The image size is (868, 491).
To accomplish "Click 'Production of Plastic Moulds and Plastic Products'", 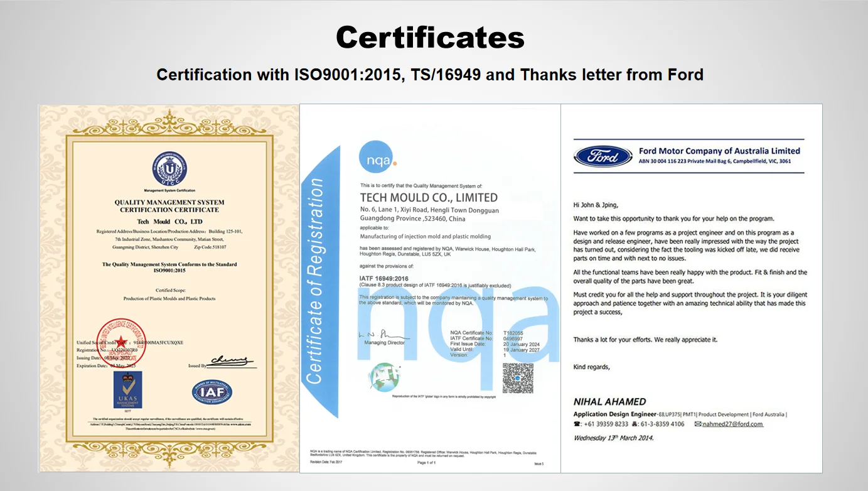I will pos(169,299).
